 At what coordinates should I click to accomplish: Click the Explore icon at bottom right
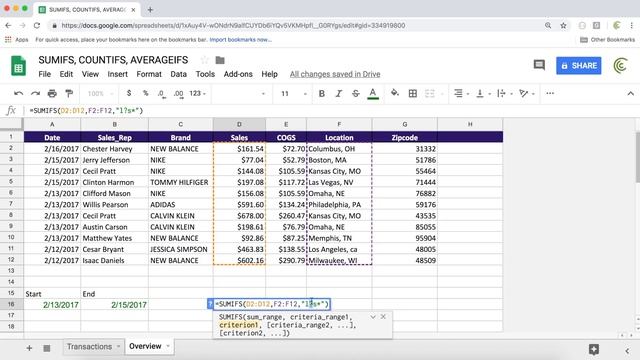pyautogui.click(x=594, y=349)
